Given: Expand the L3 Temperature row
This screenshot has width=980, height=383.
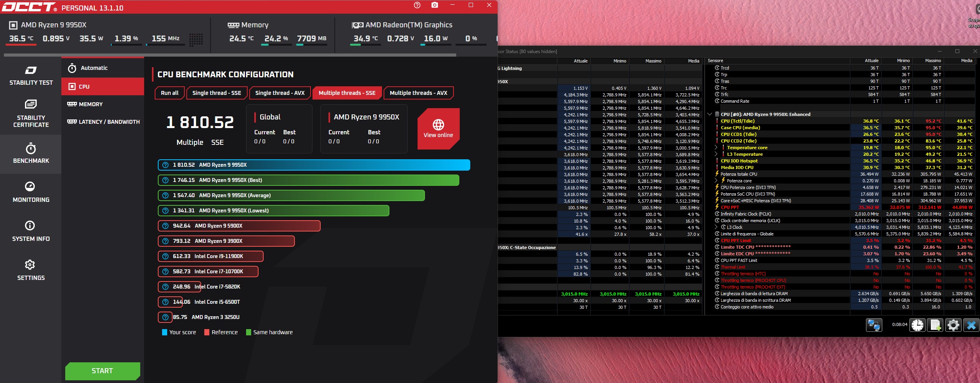Looking at the screenshot, I should 716,154.
